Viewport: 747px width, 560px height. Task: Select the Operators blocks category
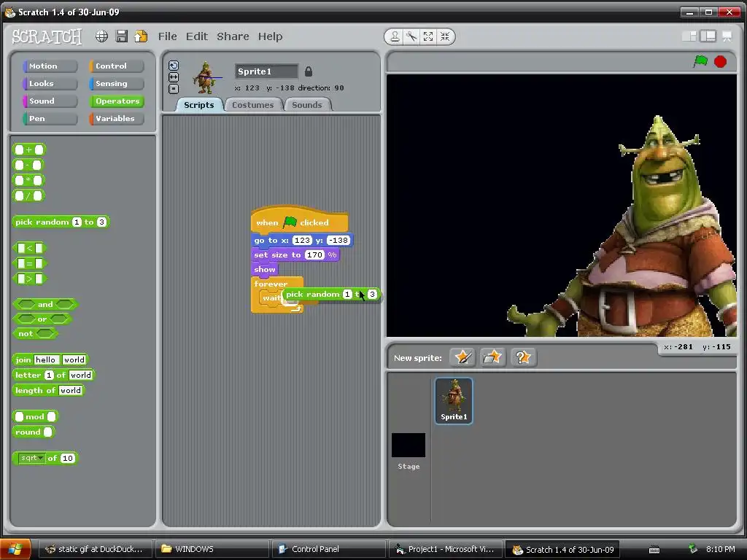[116, 101]
